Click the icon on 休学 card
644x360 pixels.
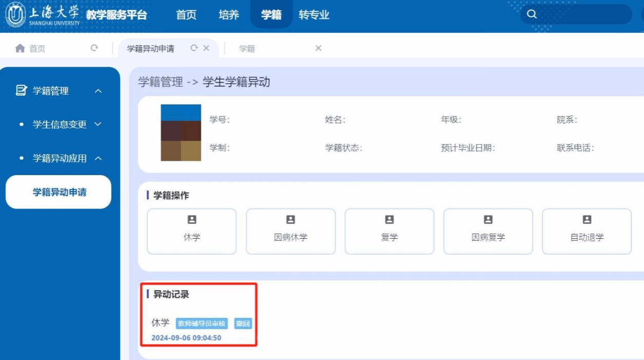[192, 220]
